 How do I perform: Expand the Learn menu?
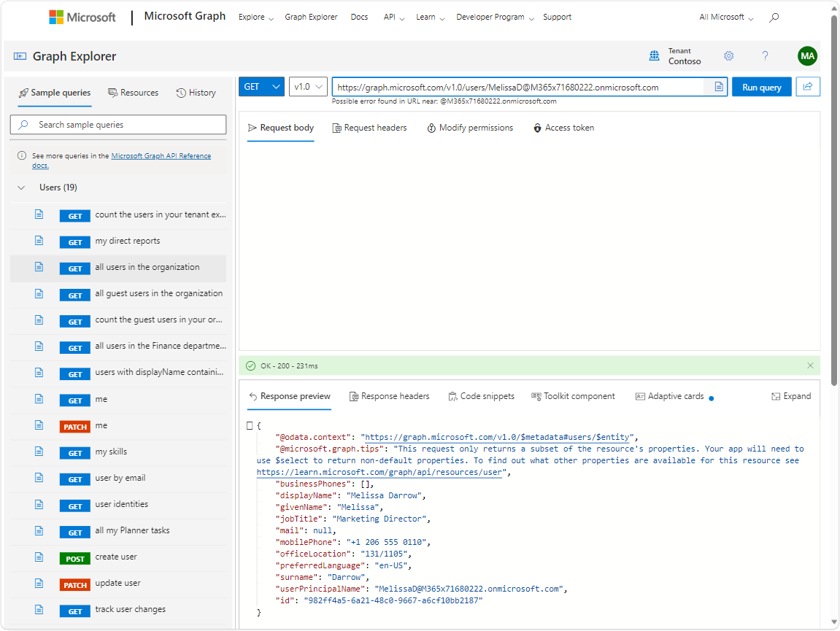430,17
